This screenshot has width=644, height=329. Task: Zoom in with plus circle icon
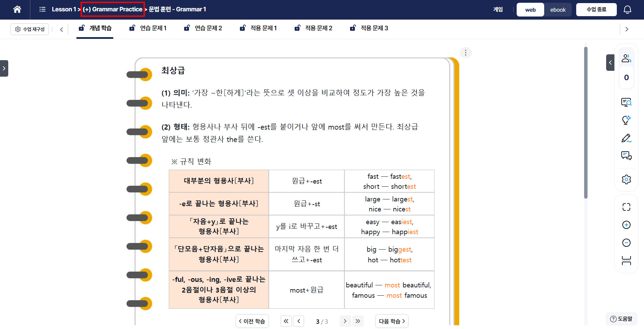(626, 225)
